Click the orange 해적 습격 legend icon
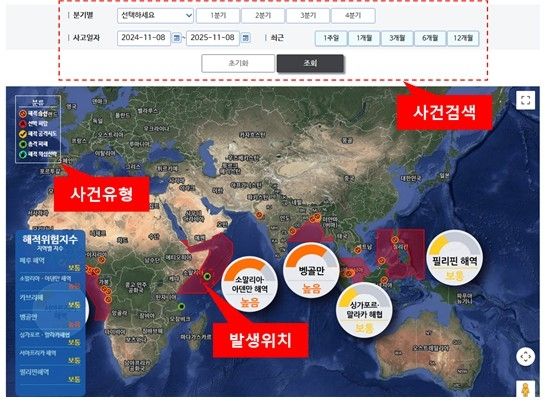This screenshot has height=401, width=546. (23, 114)
